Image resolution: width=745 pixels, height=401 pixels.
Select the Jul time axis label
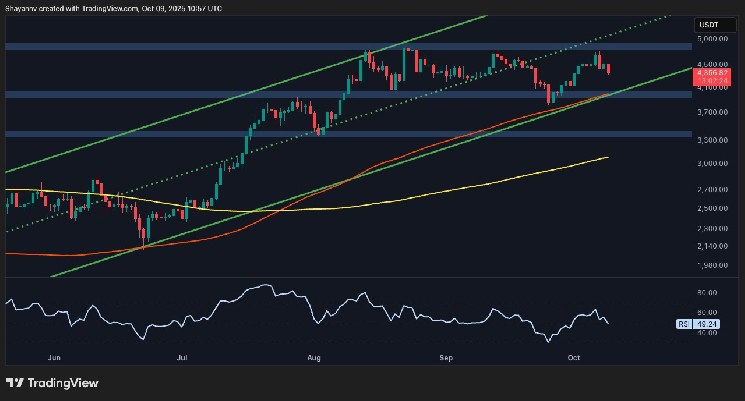(x=183, y=355)
